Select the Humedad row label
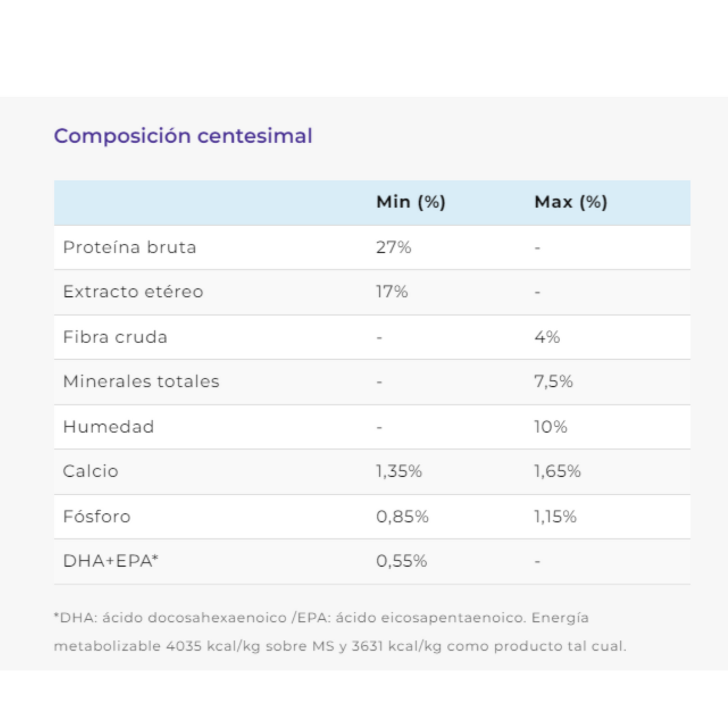728x728 pixels. [x=108, y=427]
